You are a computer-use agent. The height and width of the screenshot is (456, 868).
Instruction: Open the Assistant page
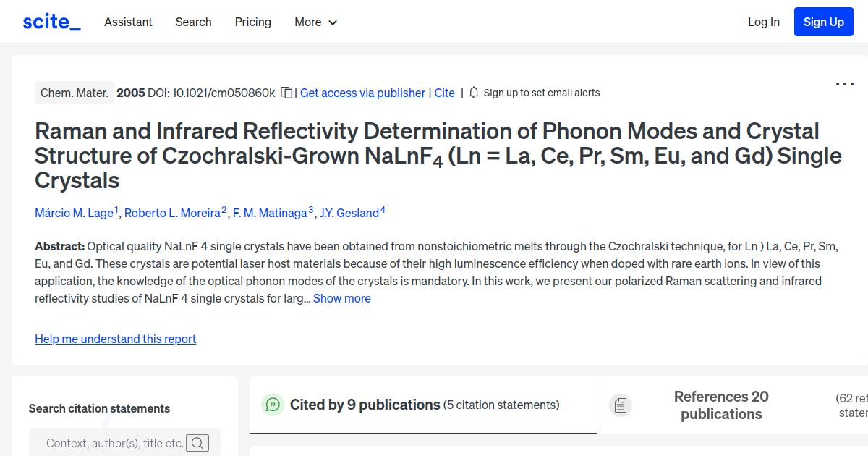pyautogui.click(x=128, y=22)
